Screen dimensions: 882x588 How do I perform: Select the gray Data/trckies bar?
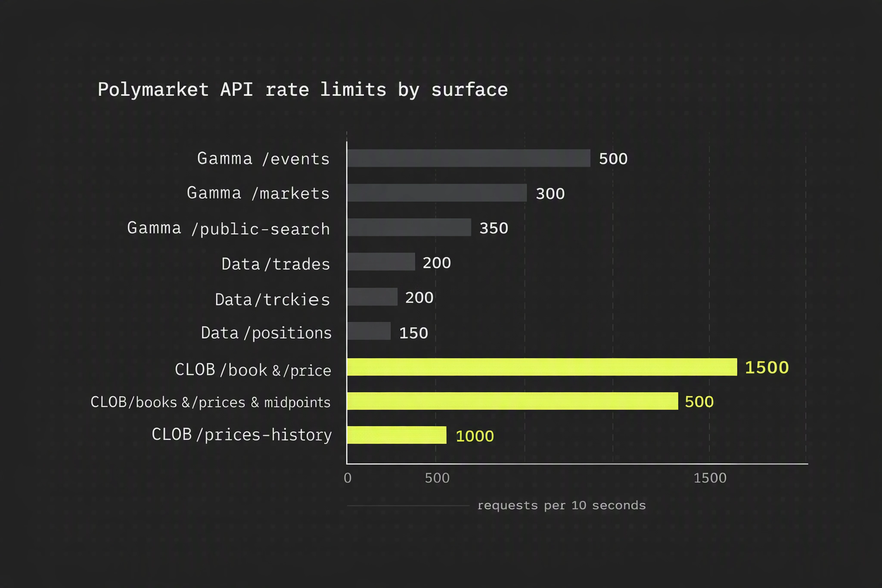(x=372, y=297)
